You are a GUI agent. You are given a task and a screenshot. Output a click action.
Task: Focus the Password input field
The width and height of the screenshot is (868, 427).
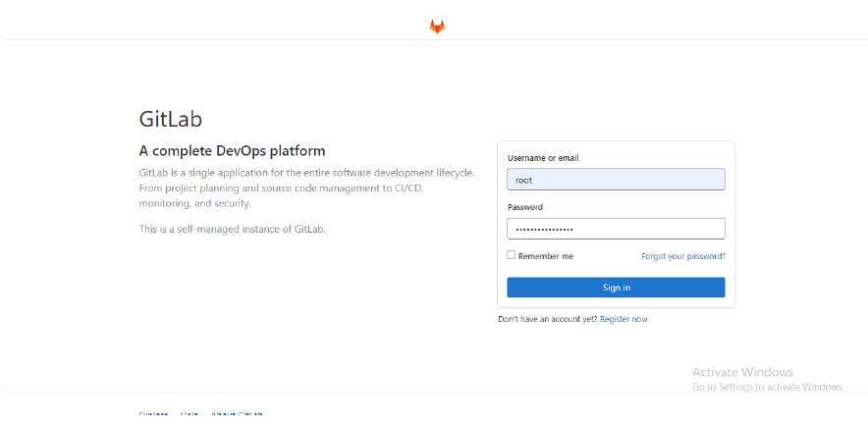click(x=616, y=229)
